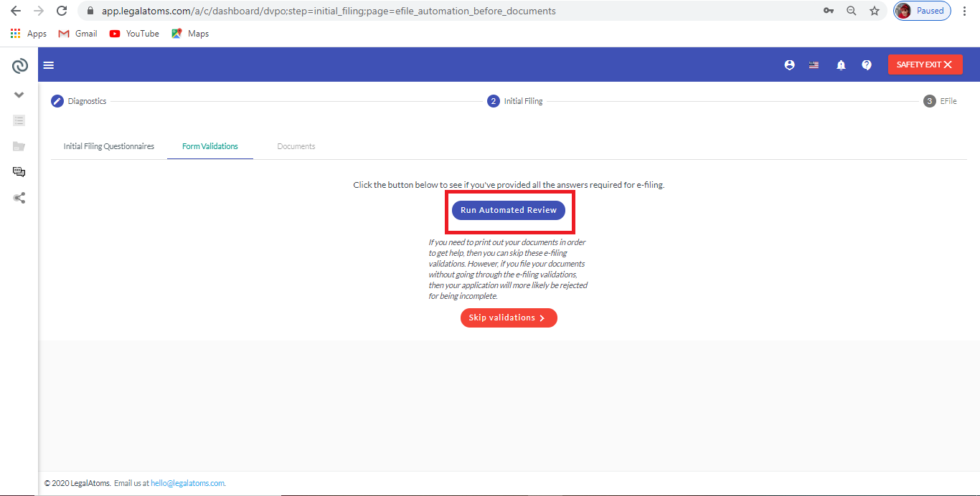Open saved passwords key icon
The height and width of the screenshot is (496, 980).
(x=829, y=11)
